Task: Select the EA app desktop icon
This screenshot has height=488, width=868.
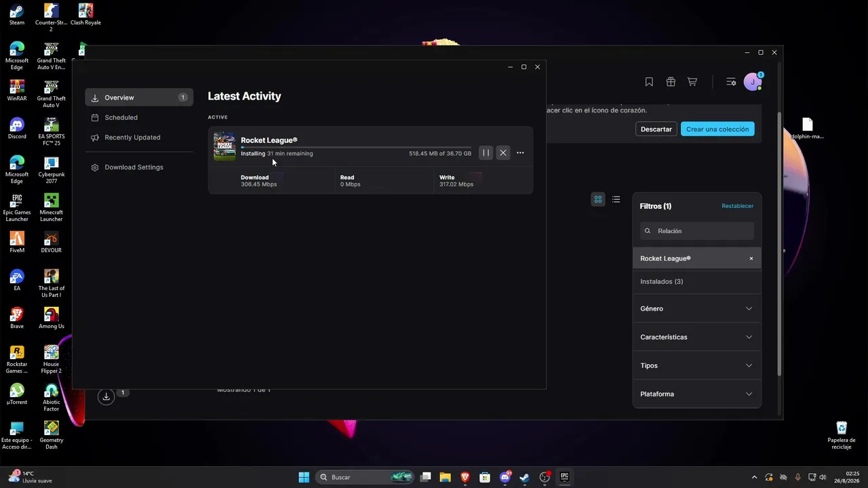Action: [x=17, y=280]
